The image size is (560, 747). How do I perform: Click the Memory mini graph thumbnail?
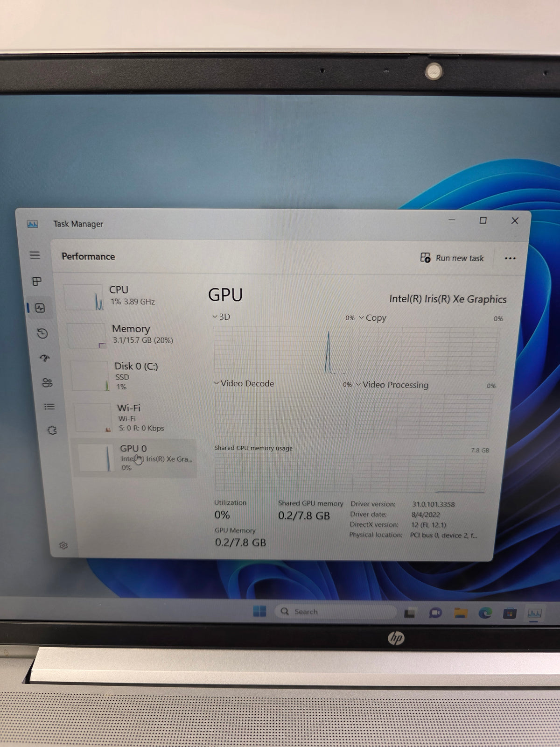(87, 336)
